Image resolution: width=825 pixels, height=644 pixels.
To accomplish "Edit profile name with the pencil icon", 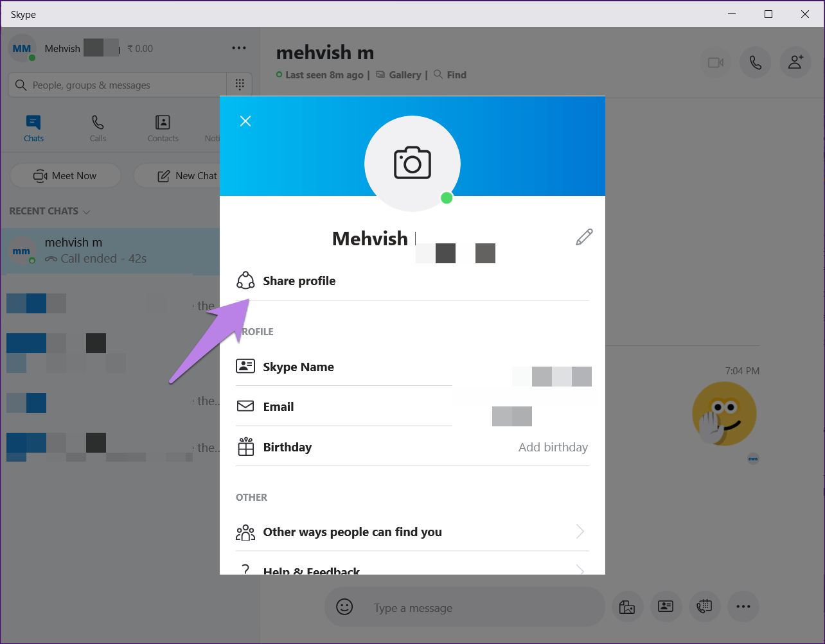I will coord(584,237).
